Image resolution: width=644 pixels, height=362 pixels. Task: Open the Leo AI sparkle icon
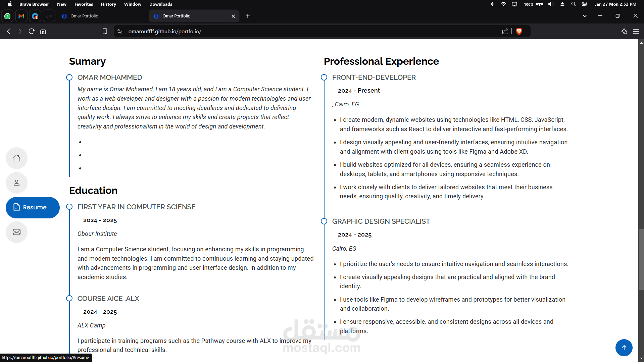(624, 32)
